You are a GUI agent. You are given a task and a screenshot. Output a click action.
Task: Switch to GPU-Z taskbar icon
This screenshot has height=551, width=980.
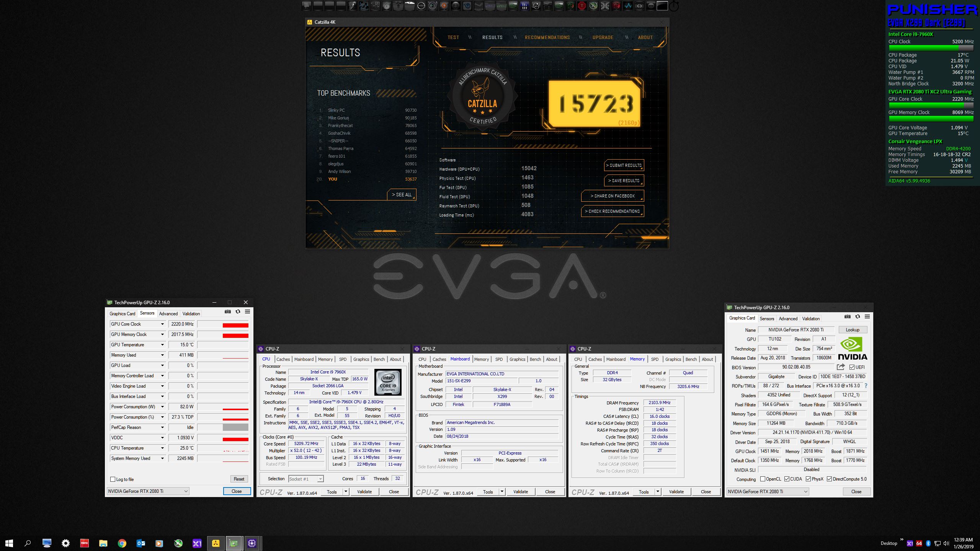[234, 543]
